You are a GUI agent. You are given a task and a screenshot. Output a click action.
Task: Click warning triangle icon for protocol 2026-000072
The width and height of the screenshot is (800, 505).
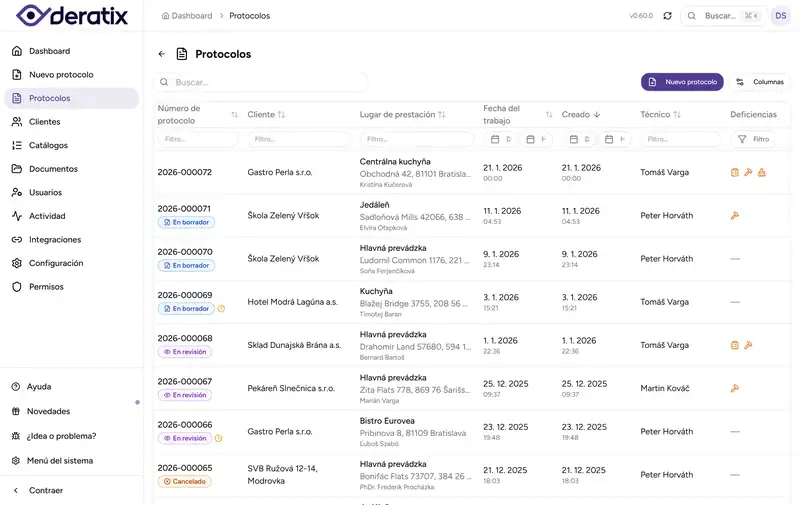pos(761,173)
